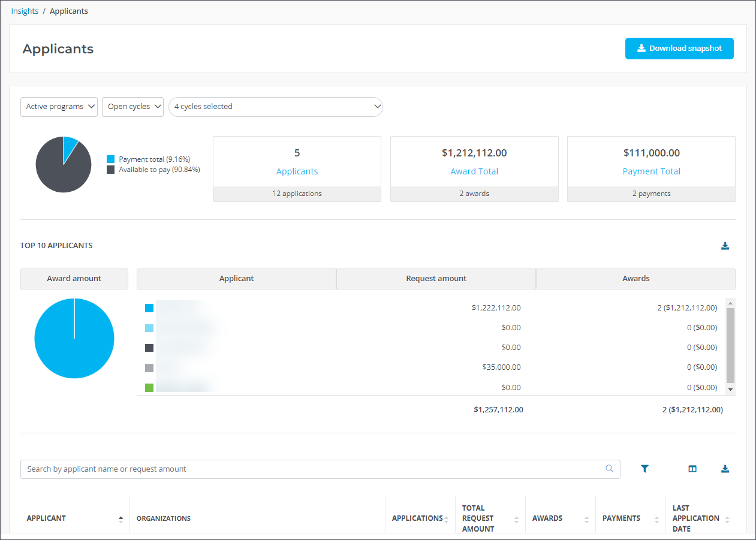The height and width of the screenshot is (540, 756).
Task: Click the Request amount column header
Action: (436, 279)
